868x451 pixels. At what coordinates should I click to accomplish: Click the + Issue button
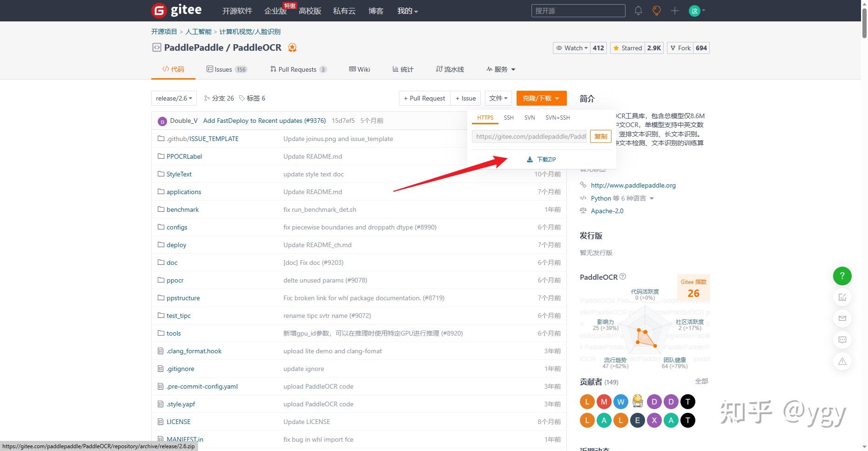coord(465,98)
